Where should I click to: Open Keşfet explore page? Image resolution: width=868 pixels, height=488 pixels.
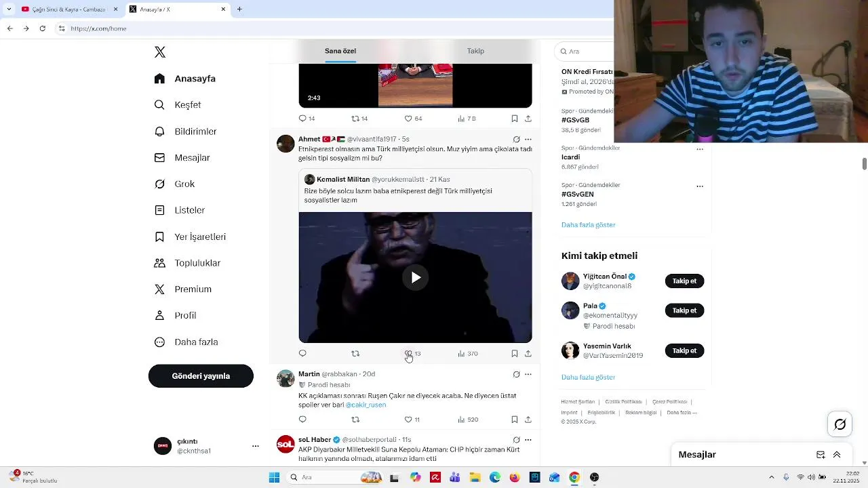point(178,105)
